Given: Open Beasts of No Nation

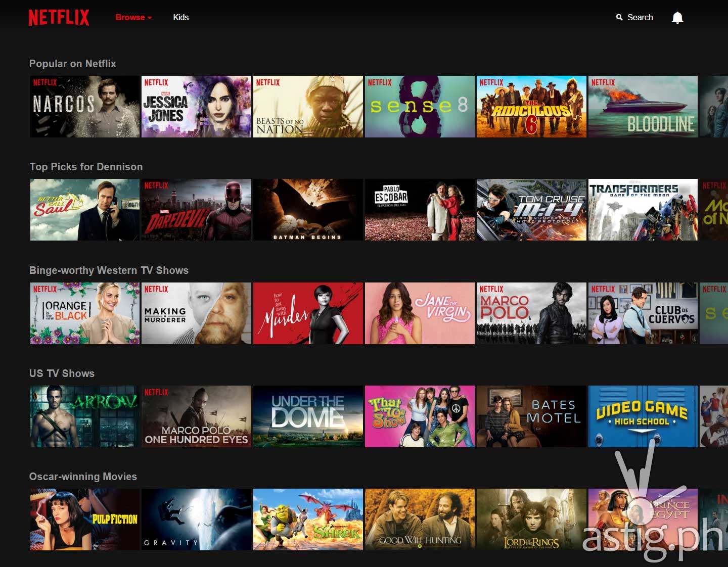Looking at the screenshot, I should pos(308,107).
